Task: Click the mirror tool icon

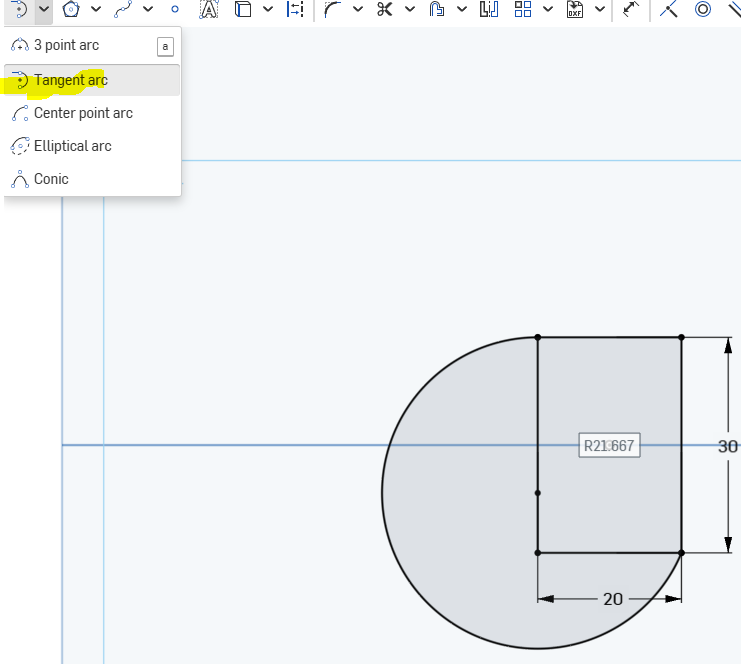Action: click(x=488, y=10)
